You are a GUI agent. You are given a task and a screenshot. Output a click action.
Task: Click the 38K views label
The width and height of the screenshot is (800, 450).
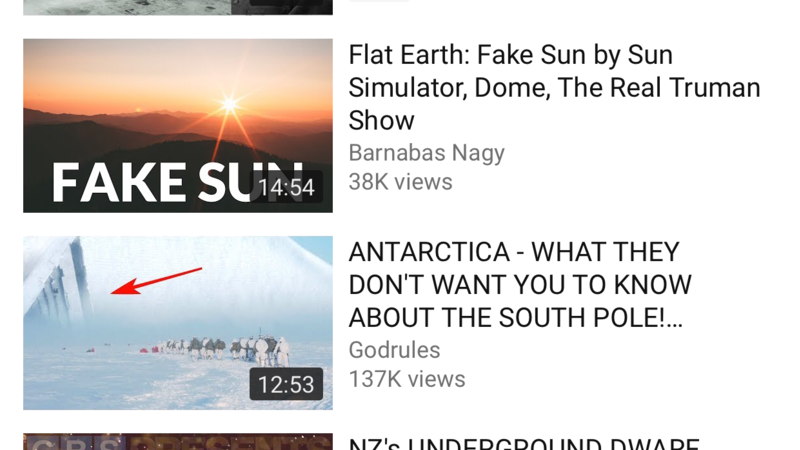click(401, 182)
